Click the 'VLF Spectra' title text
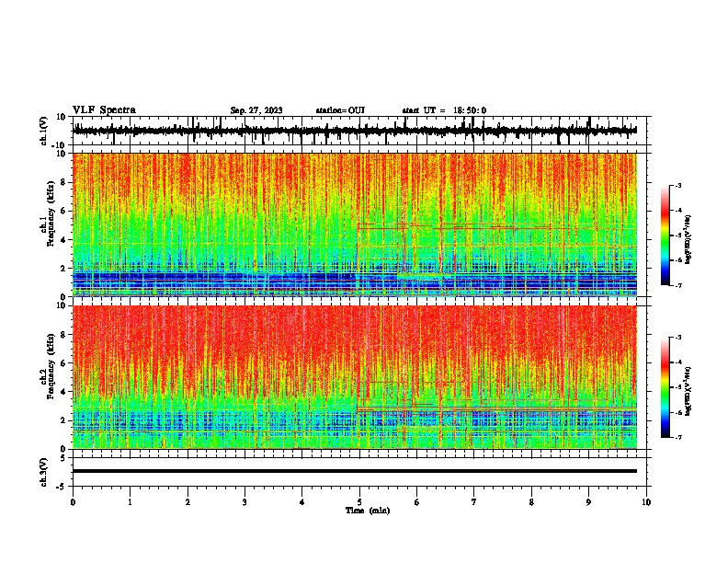This screenshot has height=563, width=728. pyautogui.click(x=104, y=110)
